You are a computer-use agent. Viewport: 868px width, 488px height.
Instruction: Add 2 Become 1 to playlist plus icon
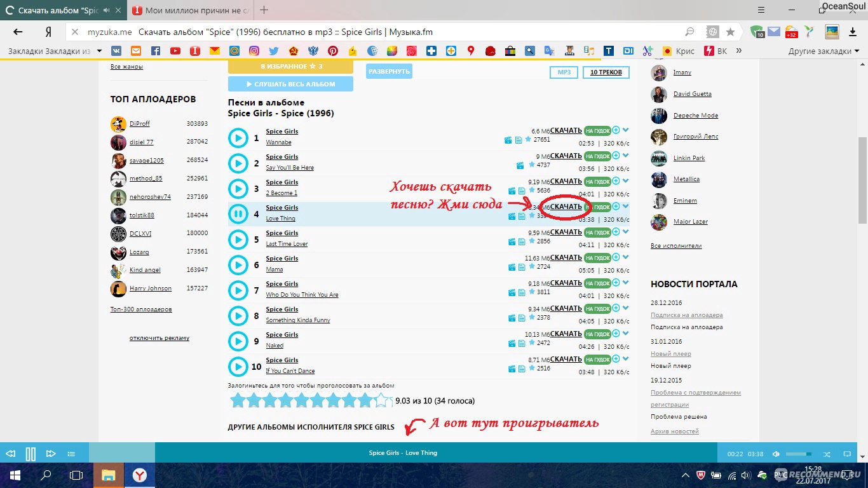[616, 180]
